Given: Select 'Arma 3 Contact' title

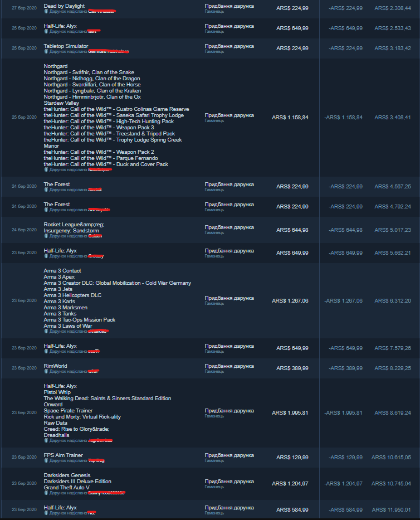Looking at the screenshot, I should 62,271.
